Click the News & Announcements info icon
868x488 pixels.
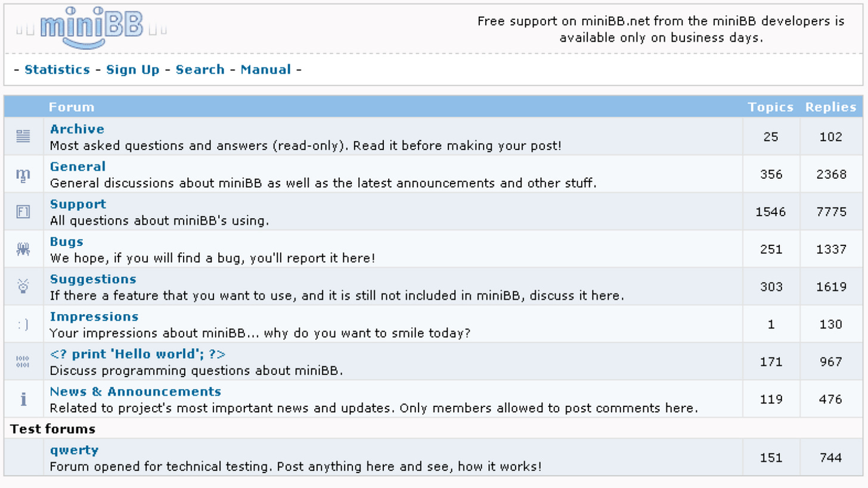point(23,399)
